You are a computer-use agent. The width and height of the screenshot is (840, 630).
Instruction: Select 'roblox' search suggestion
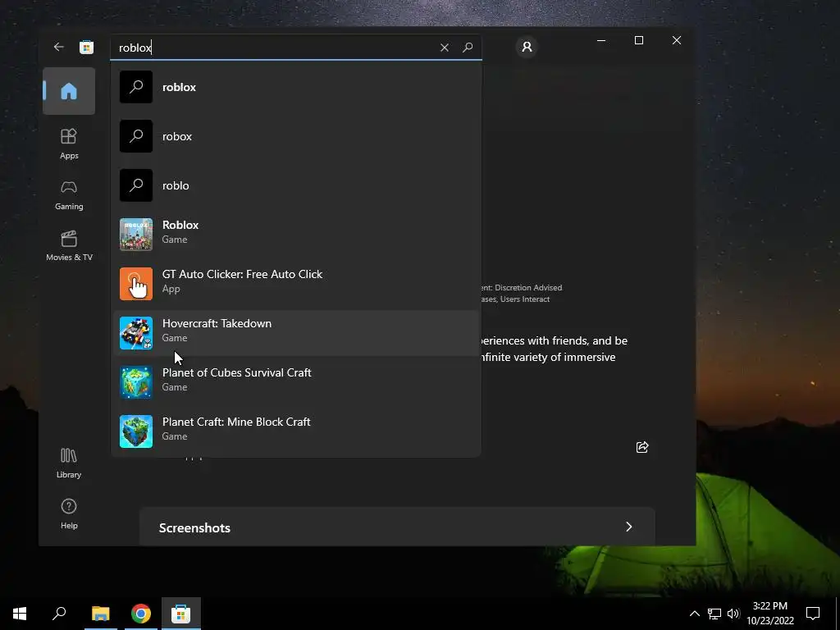[295, 87]
